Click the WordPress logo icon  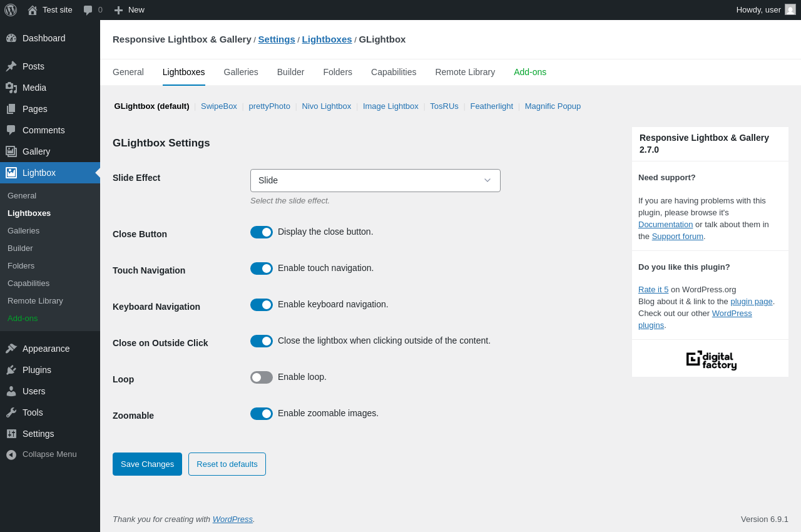(x=11, y=10)
